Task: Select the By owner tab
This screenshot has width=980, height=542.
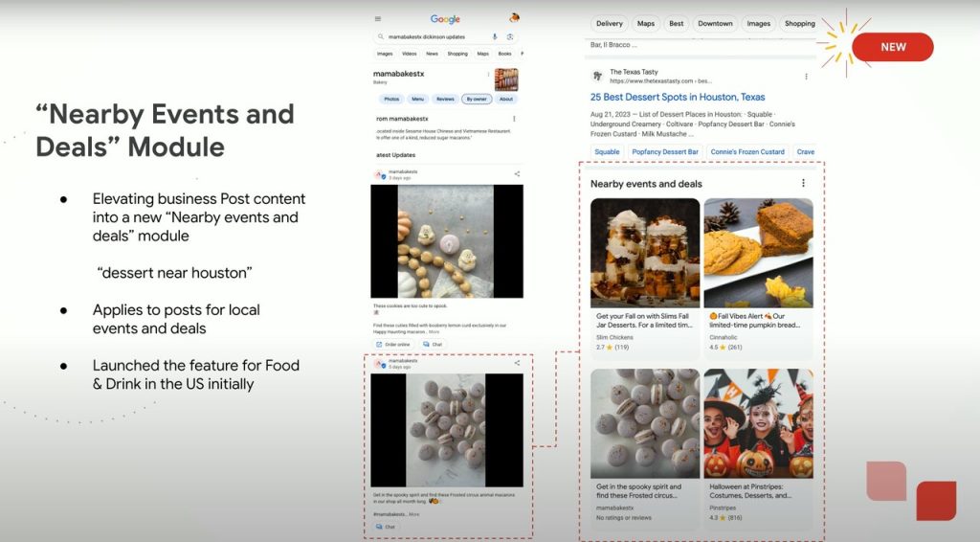Action: (477, 99)
